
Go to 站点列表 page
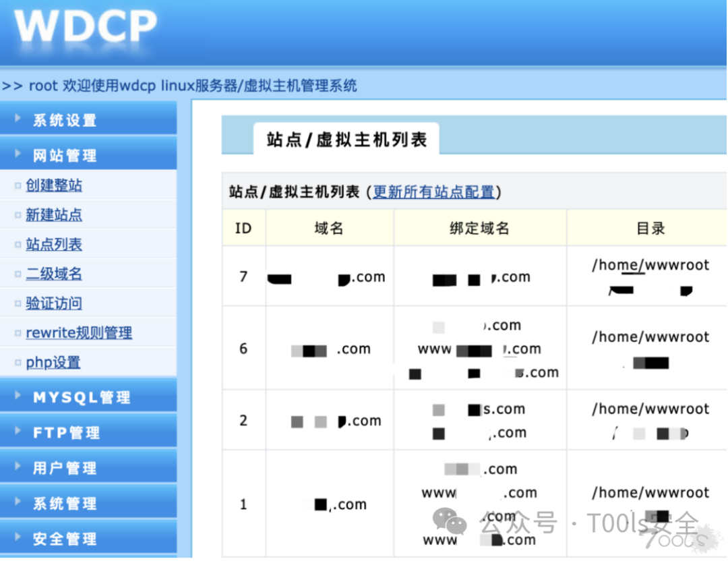point(54,244)
